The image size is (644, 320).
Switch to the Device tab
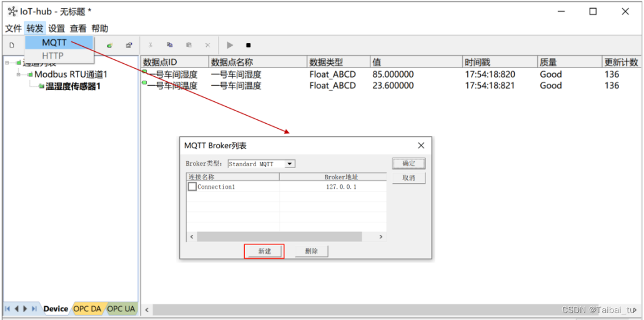point(56,309)
